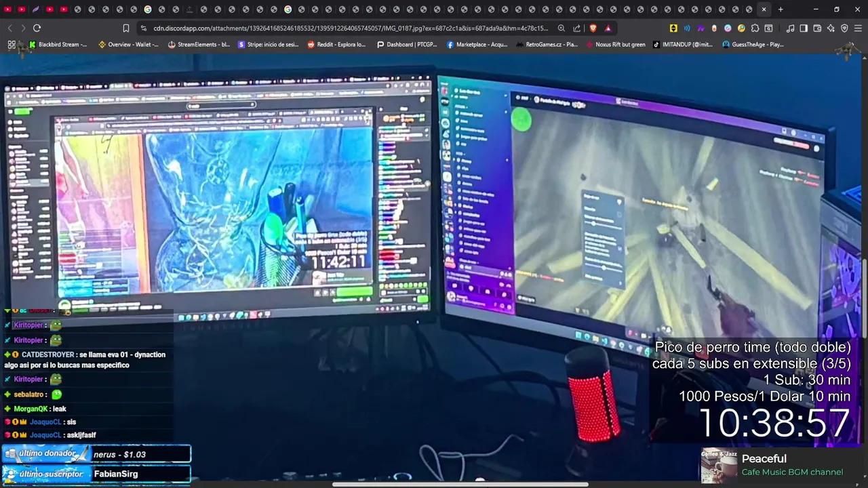The image size is (868, 488).
Task: Open the zoom magnifier in the address bar
Action: point(561,28)
